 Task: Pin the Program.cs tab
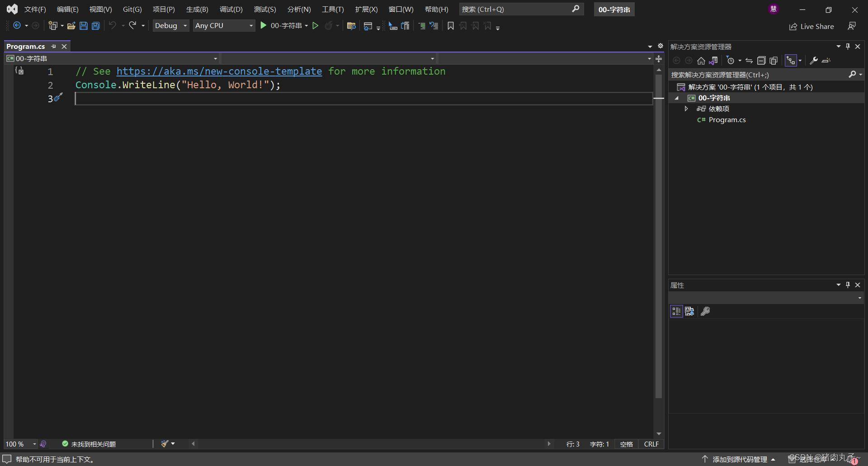coord(54,47)
